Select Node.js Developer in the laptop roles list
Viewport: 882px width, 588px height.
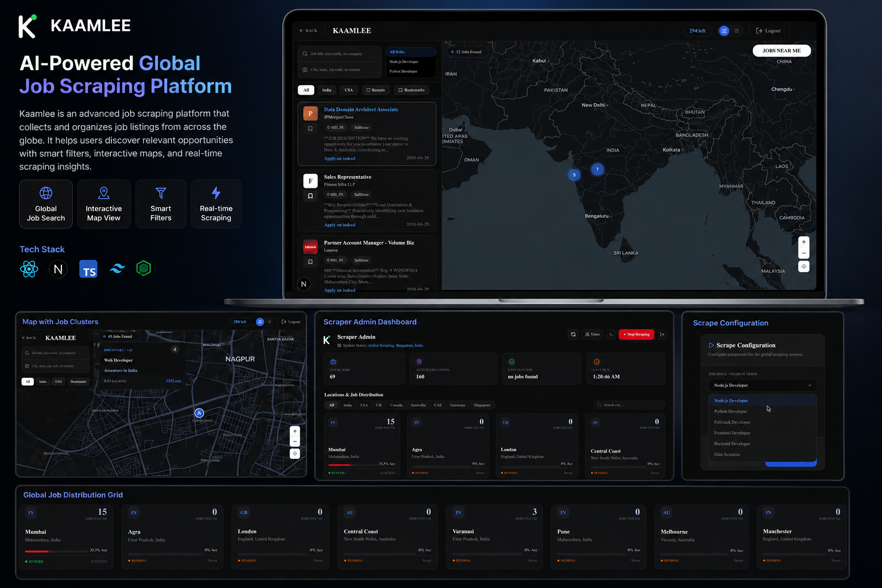click(411, 62)
